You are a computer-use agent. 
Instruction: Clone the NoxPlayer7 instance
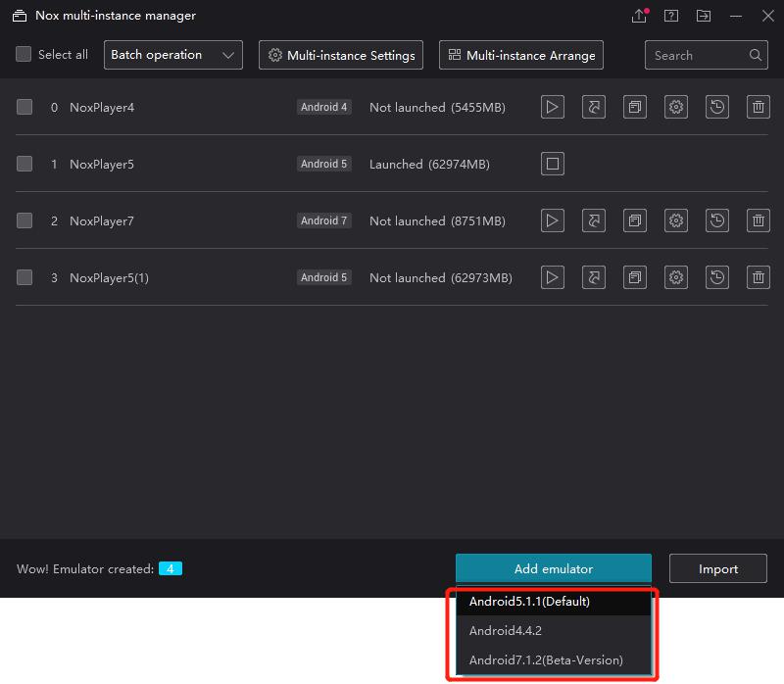pos(634,220)
